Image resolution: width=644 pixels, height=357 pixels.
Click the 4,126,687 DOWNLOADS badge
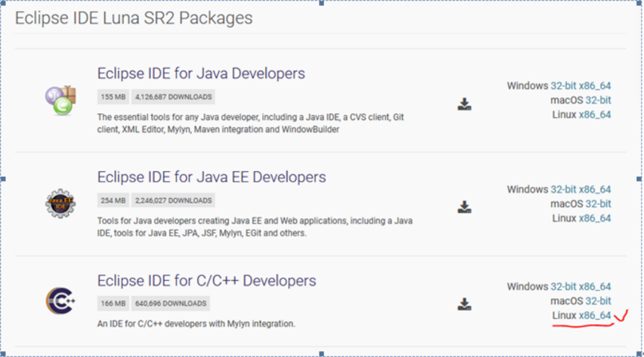173,97
